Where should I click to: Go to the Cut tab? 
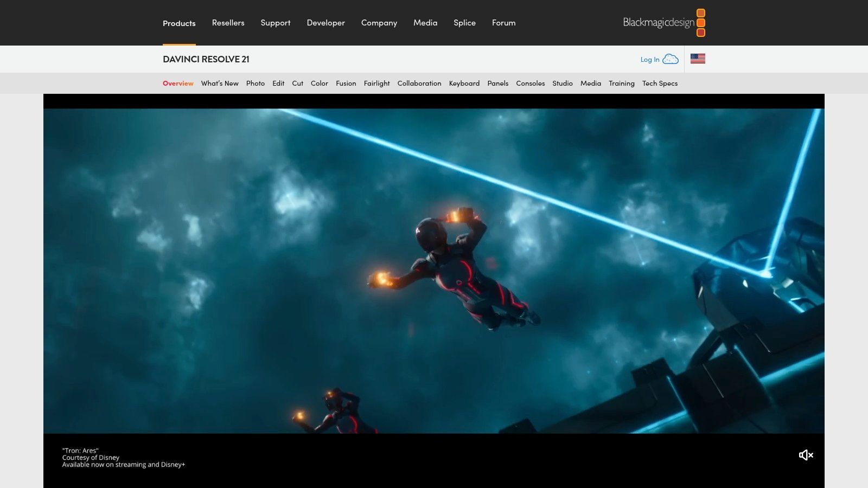[x=298, y=84]
